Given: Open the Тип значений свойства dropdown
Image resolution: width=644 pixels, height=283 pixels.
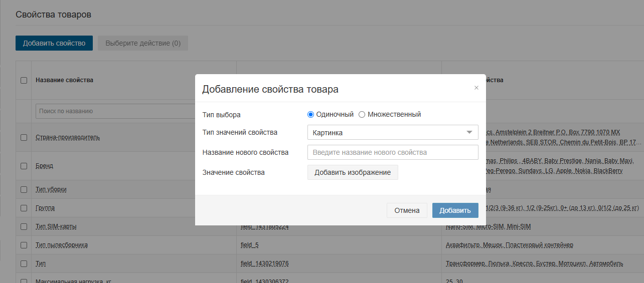Looking at the screenshot, I should point(393,132).
